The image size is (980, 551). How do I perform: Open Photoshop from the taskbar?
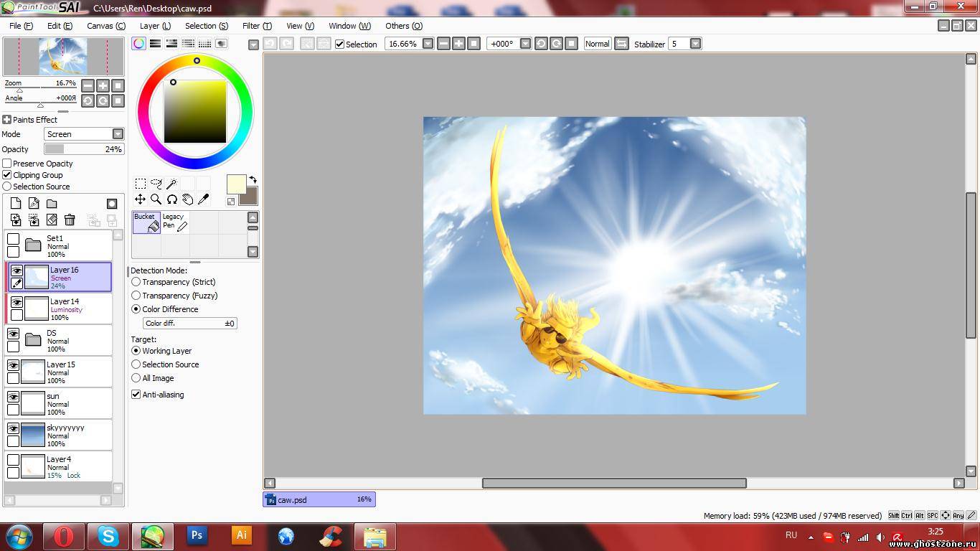pyautogui.click(x=197, y=535)
